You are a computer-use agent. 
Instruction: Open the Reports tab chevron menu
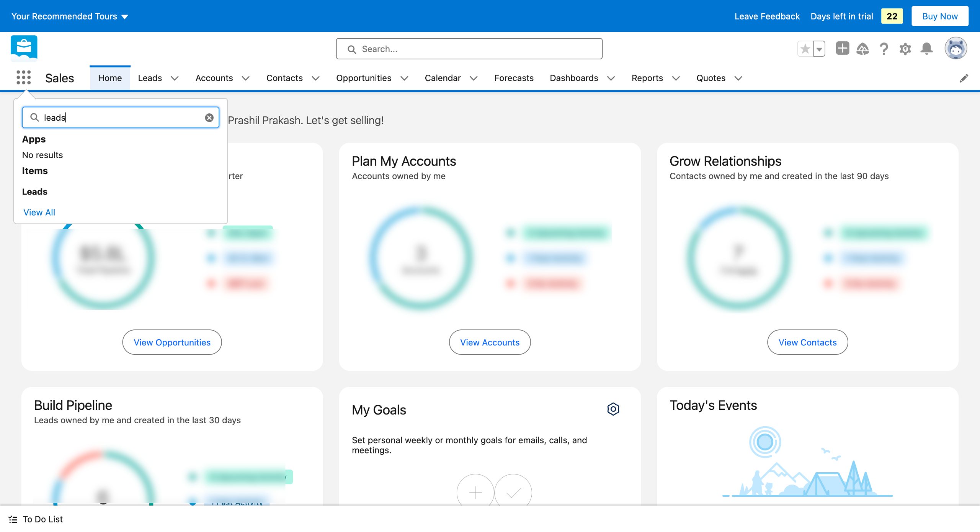pyautogui.click(x=676, y=78)
